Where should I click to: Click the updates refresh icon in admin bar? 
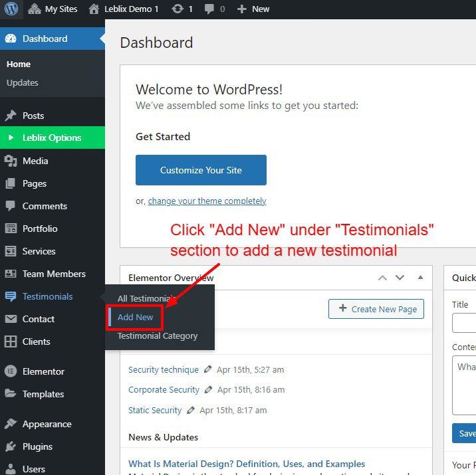[x=178, y=9]
